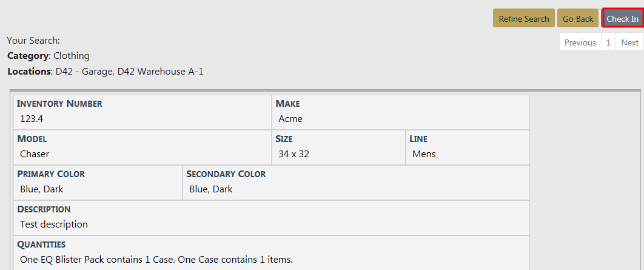This screenshot has width=644, height=270.
Task: Click the Quantities field label
Action: 41,245
